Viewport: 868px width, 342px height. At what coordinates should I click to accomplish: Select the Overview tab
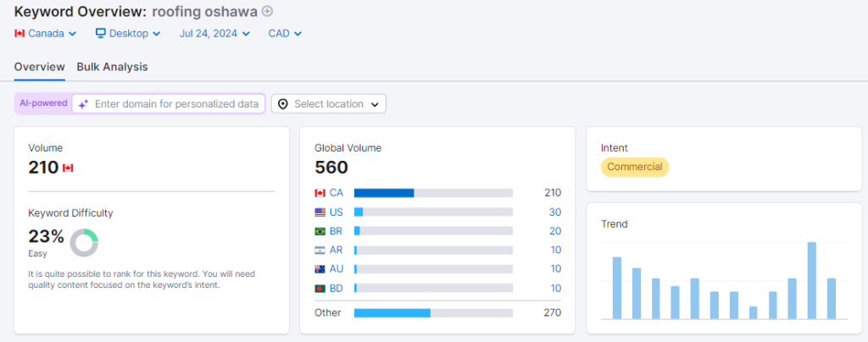point(40,67)
